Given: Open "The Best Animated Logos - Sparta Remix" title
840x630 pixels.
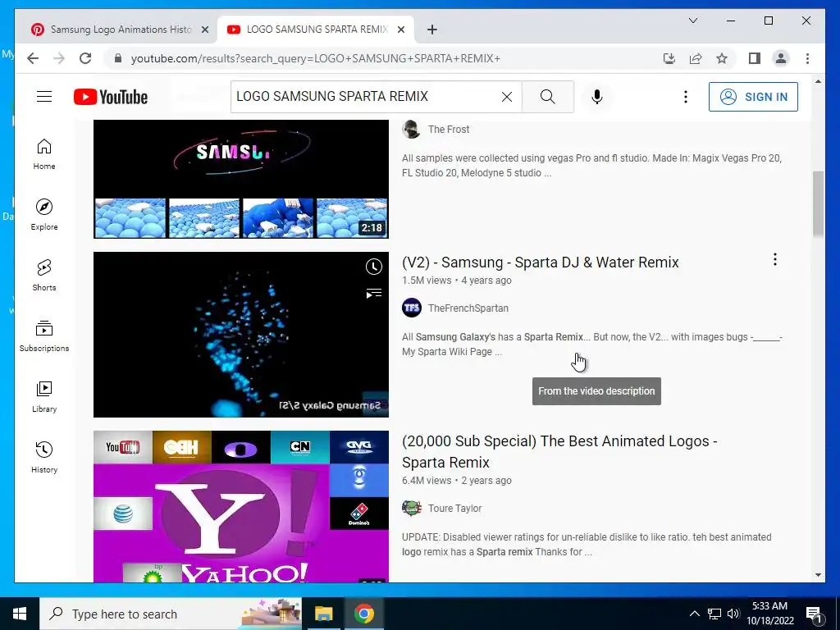Looking at the screenshot, I should pyautogui.click(x=559, y=452).
